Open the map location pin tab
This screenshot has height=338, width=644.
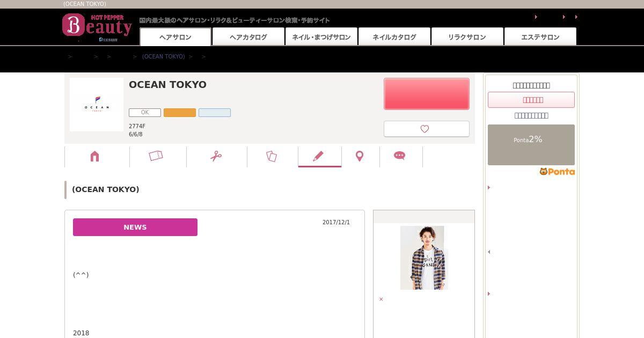point(360,156)
